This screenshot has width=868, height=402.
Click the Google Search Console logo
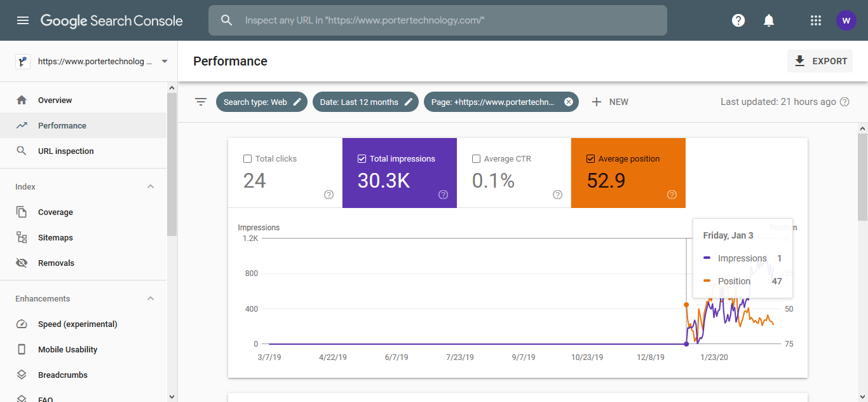(112, 20)
